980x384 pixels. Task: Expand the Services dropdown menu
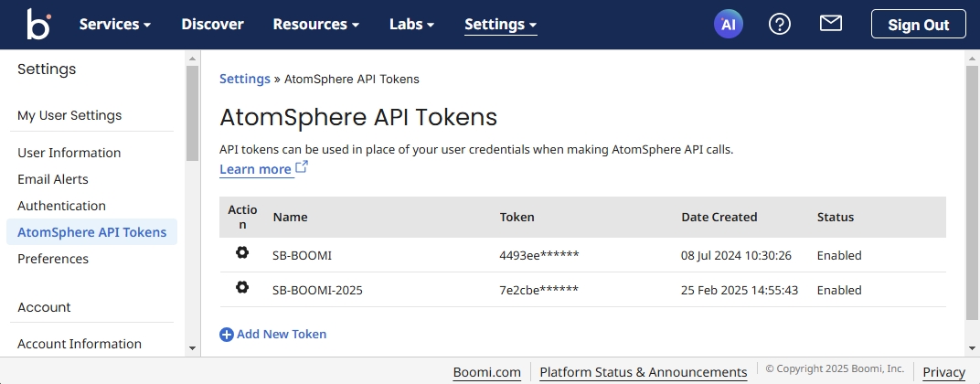(115, 25)
